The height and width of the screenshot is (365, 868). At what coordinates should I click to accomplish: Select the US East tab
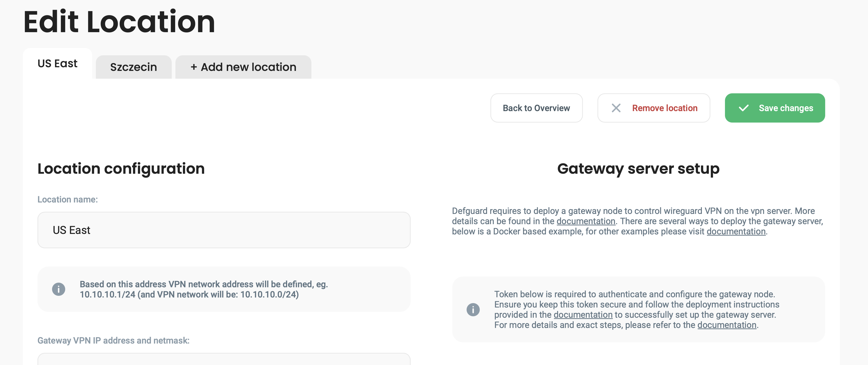(57, 63)
